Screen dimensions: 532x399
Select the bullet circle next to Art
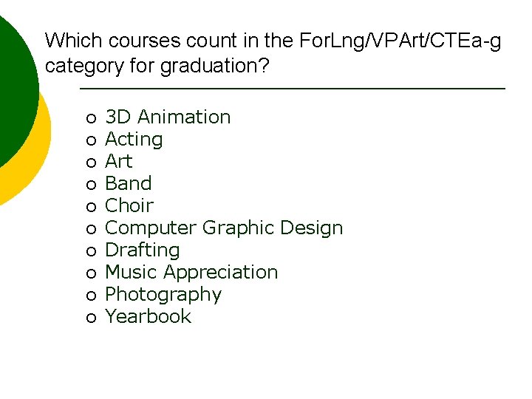pos(91,163)
